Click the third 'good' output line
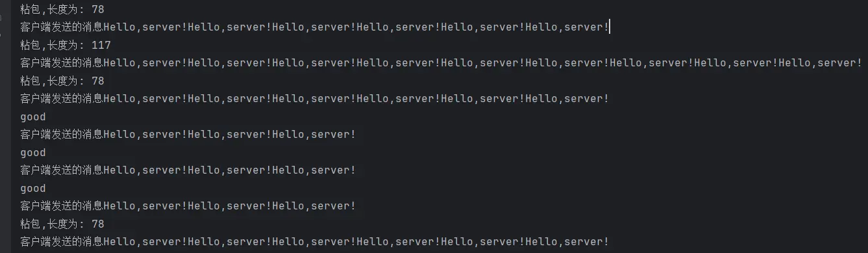This screenshot has width=868, height=253. tap(33, 189)
